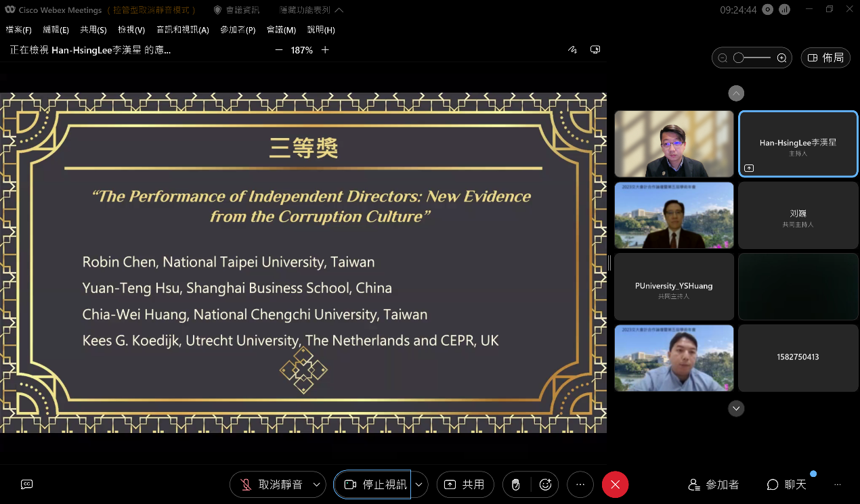This screenshot has height=504, width=860.
Task: Toggle mute with the 取消靜音 button
Action: point(274,484)
